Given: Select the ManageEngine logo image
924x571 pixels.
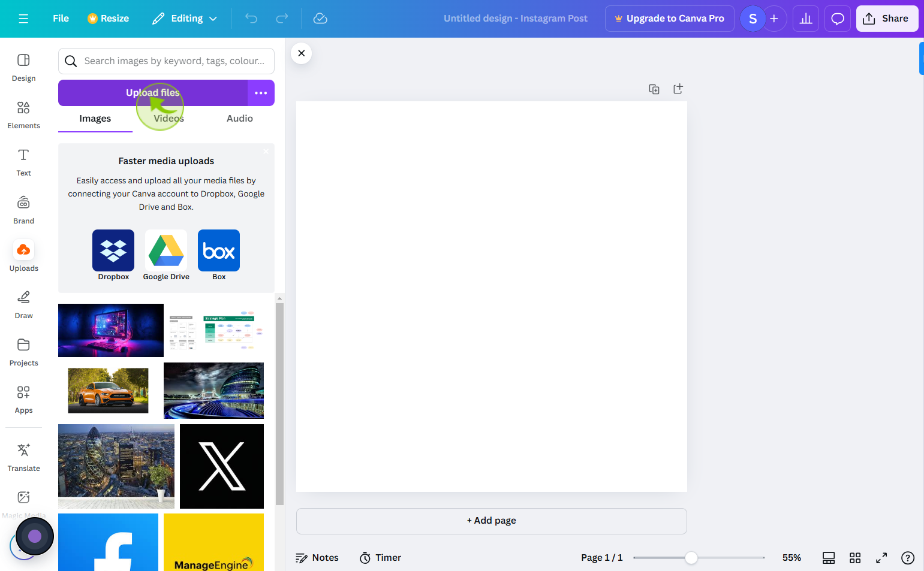Looking at the screenshot, I should pyautogui.click(x=213, y=542).
